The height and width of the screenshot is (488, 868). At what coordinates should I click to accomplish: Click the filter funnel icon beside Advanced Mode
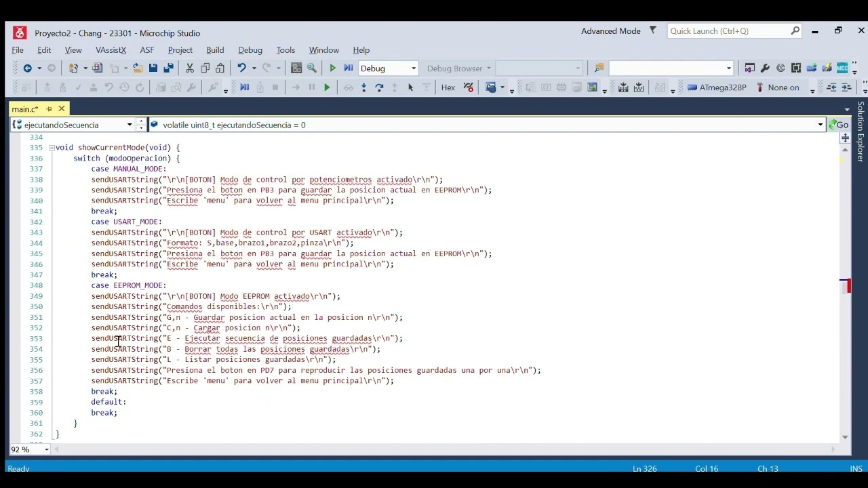(653, 30)
